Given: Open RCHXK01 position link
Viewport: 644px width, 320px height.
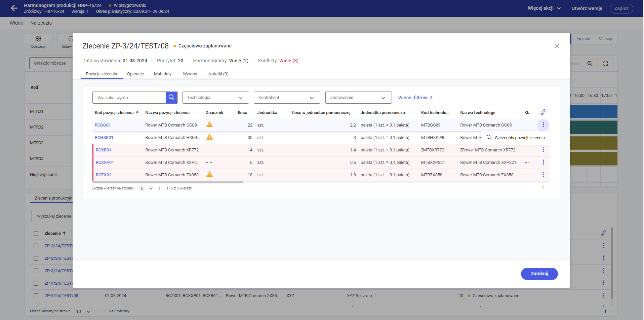Looking at the screenshot, I should point(104,137).
